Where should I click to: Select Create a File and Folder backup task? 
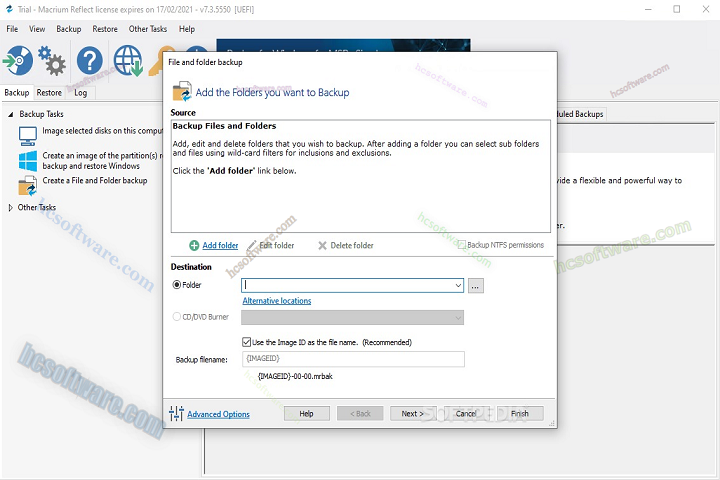[x=95, y=181]
